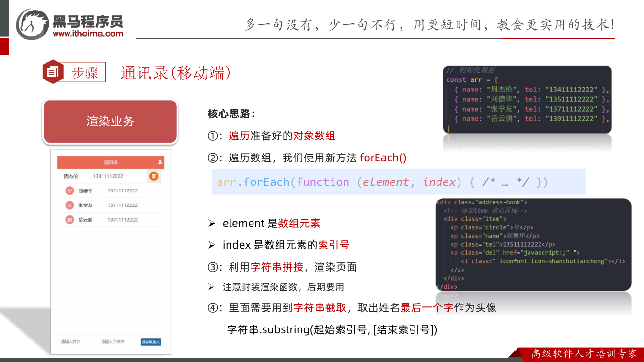Click the a class="del" code line
644x362 pixels.
pos(516,252)
